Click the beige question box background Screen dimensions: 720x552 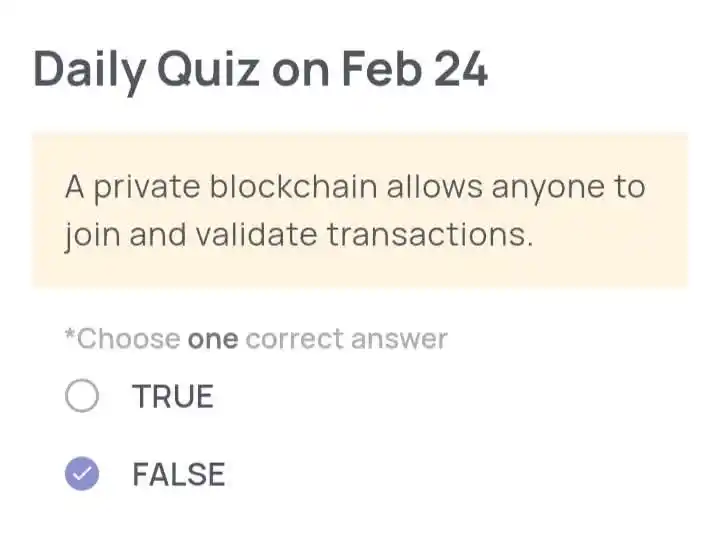[x=360, y=210]
